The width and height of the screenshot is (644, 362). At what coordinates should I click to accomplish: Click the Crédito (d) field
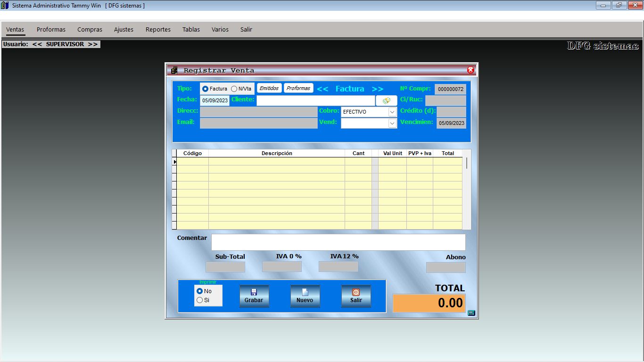pos(451,112)
